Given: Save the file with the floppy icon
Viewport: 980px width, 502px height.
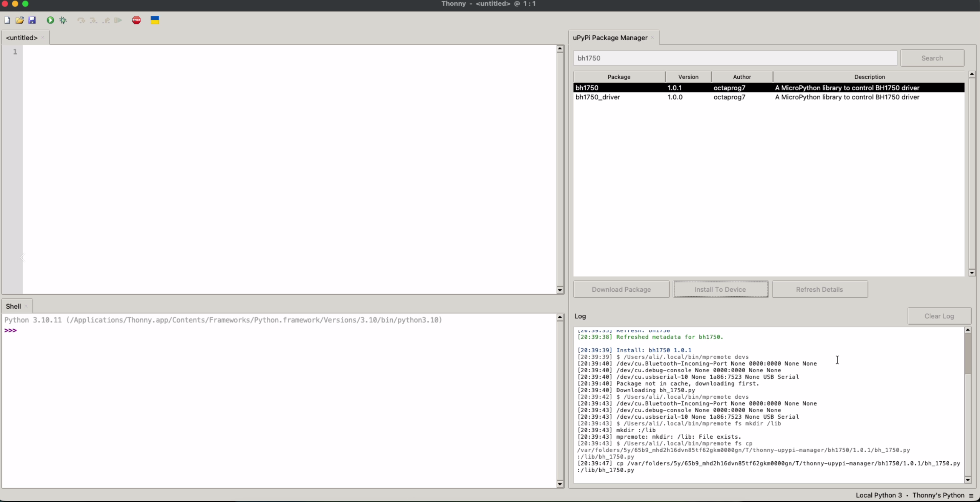Looking at the screenshot, I should (32, 20).
